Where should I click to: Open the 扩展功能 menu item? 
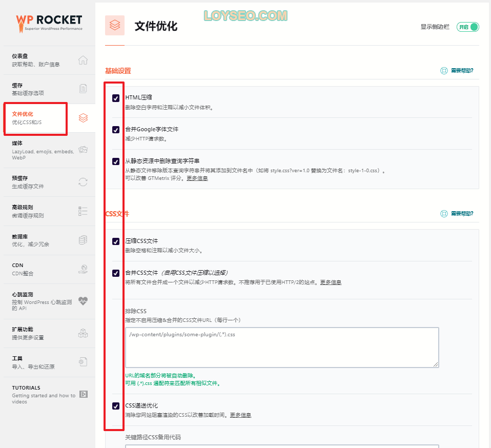point(50,333)
